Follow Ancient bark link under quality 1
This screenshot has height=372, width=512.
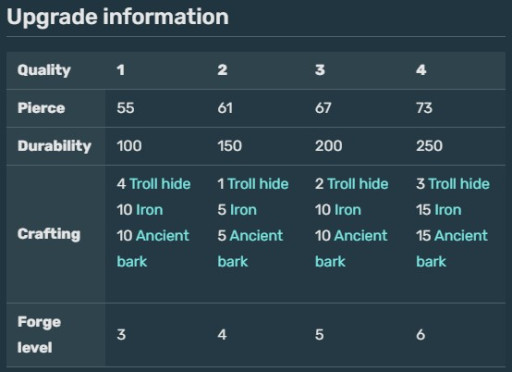[153, 248]
